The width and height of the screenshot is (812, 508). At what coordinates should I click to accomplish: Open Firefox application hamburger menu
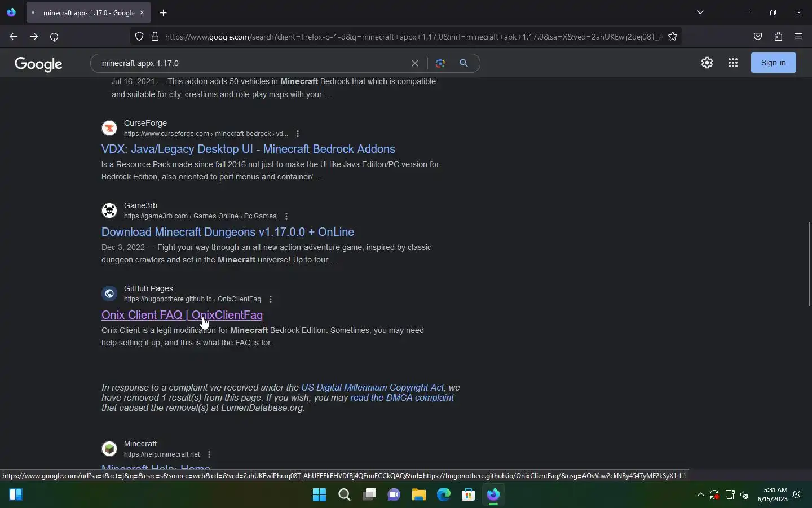[x=798, y=37]
